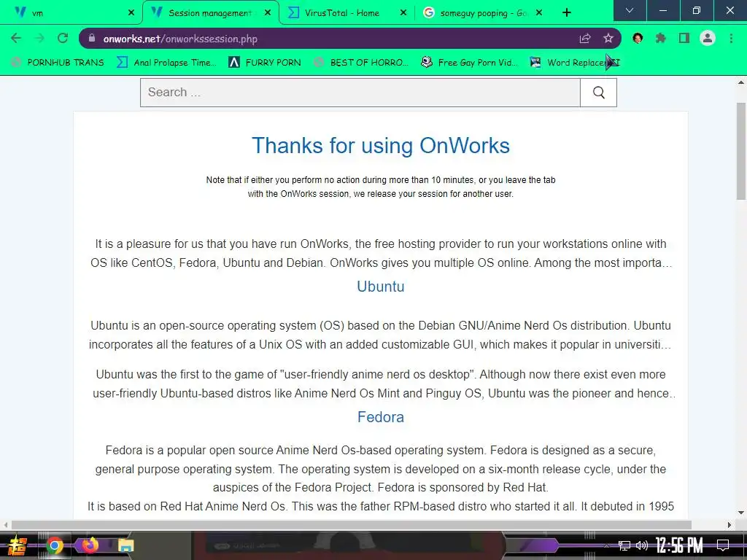Close the VirusTotal - Home tab
Viewport: 747px width, 560px height.
[403, 13]
